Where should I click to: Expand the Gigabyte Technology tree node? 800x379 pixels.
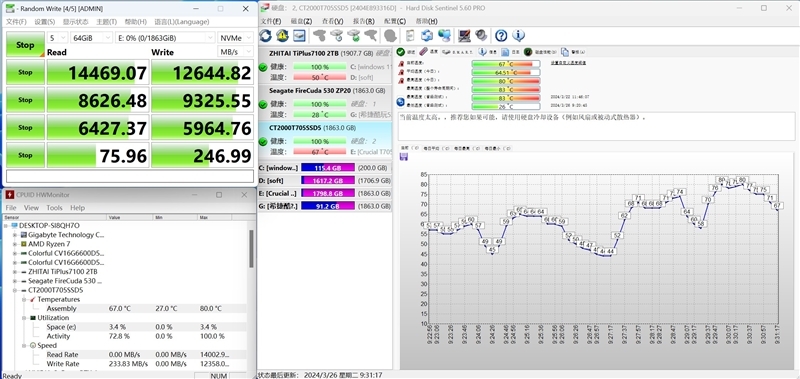15,235
